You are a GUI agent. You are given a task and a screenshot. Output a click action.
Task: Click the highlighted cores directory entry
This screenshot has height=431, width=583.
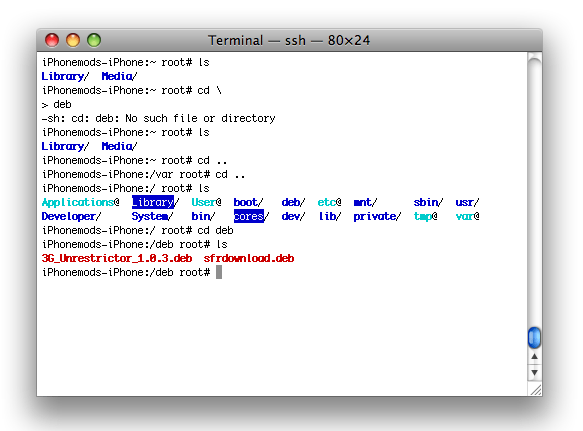pos(249,216)
